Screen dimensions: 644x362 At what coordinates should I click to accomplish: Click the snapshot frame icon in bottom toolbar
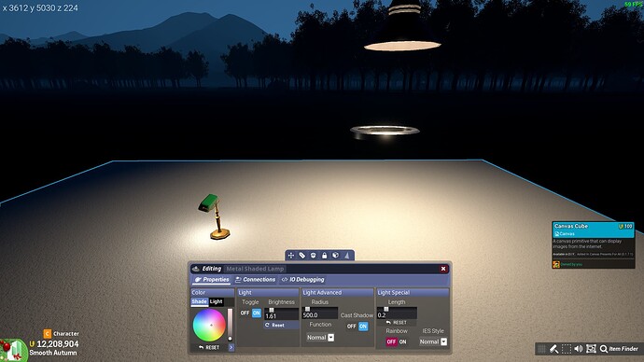(591, 349)
